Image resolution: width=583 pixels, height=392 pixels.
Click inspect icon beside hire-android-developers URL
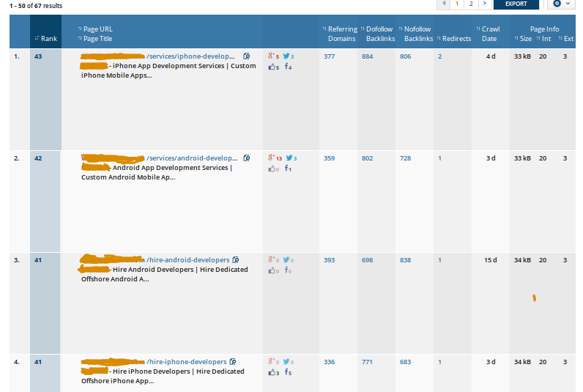click(x=236, y=260)
